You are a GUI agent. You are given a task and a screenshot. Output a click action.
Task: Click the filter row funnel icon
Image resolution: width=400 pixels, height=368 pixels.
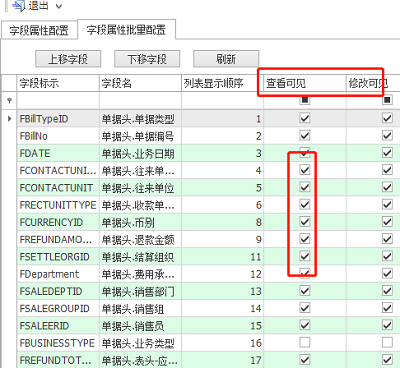click(9, 100)
